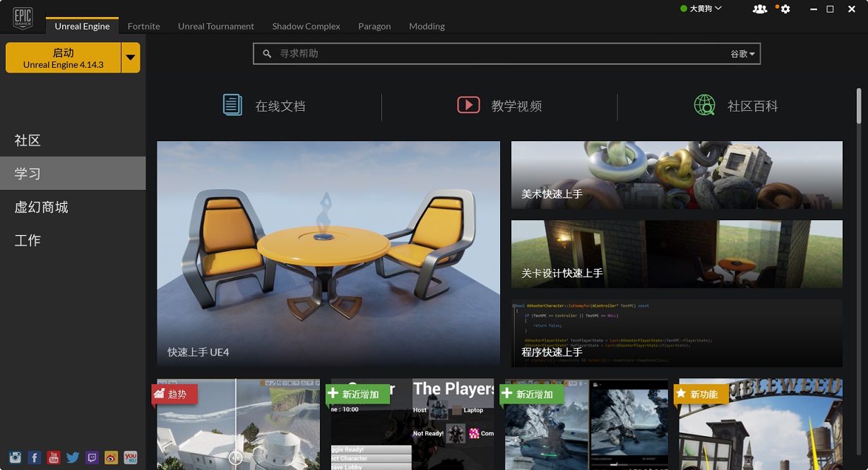
Task: Open Epic Games logo home
Action: click(x=23, y=18)
